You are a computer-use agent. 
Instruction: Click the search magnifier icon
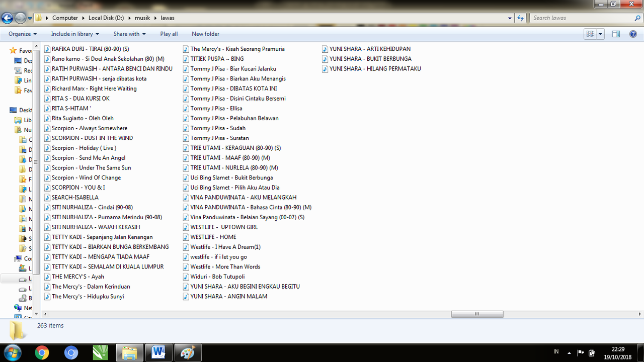click(x=637, y=18)
